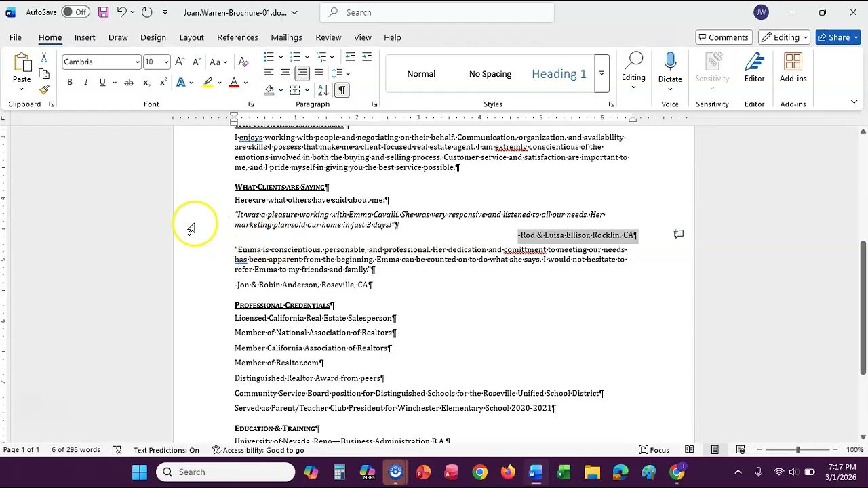Open the Review tab

coord(328,37)
